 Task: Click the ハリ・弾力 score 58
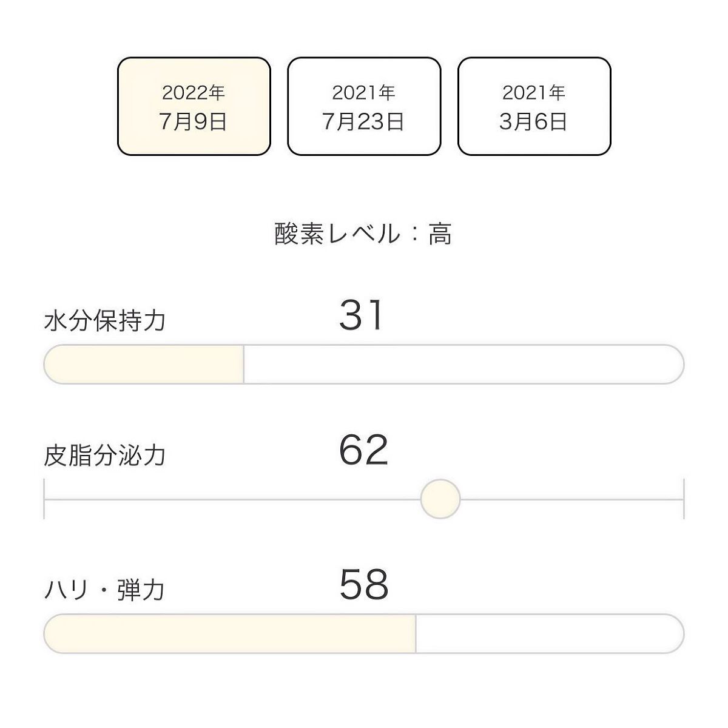[363, 585]
